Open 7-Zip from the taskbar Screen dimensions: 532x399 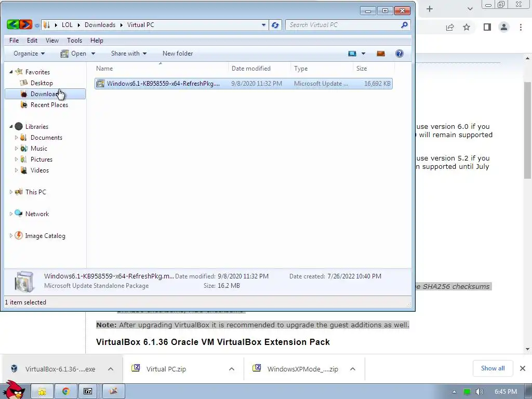(88, 391)
